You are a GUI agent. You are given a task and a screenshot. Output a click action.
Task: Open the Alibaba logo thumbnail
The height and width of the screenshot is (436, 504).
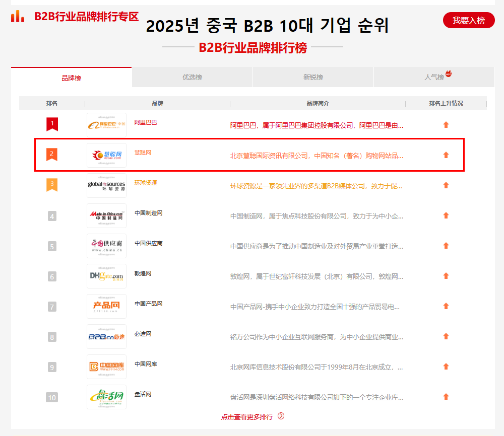[106, 125]
